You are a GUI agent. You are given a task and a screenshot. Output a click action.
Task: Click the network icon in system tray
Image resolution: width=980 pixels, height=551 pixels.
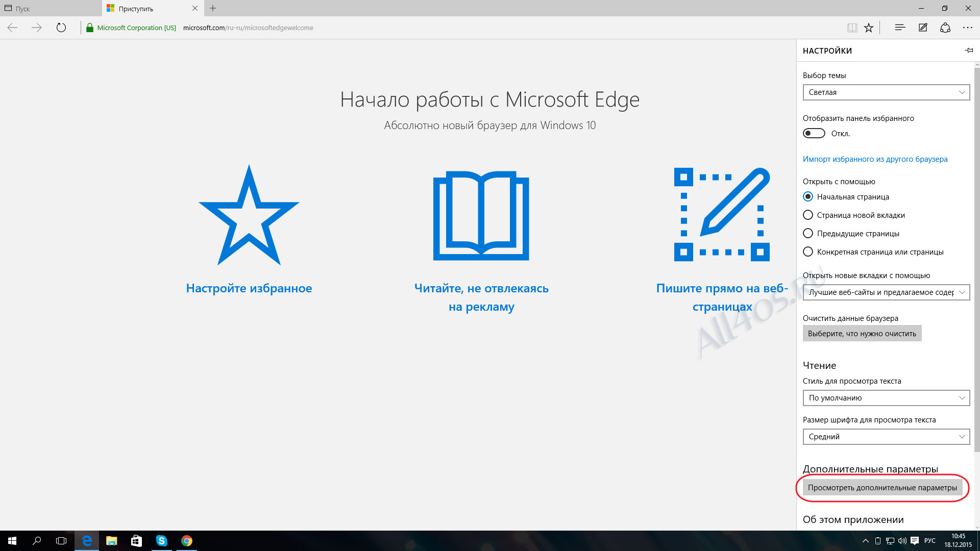pyautogui.click(x=890, y=541)
